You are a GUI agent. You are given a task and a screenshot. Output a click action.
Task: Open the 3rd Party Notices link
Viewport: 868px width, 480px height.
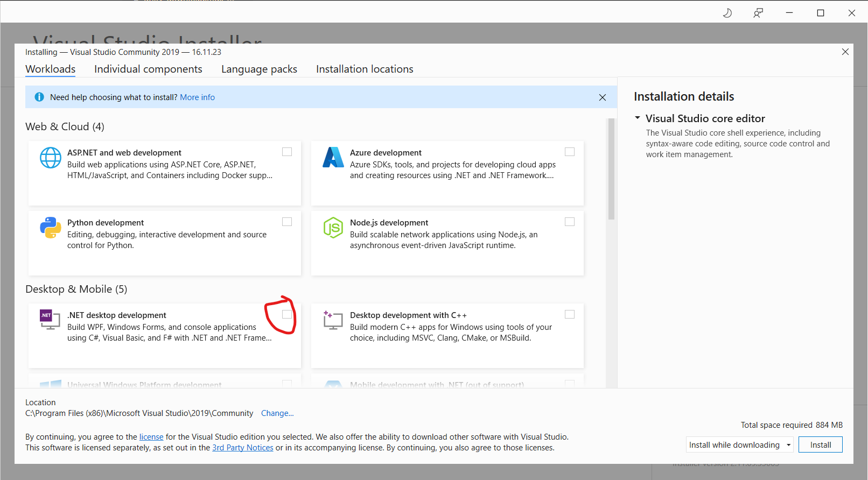pos(243,448)
